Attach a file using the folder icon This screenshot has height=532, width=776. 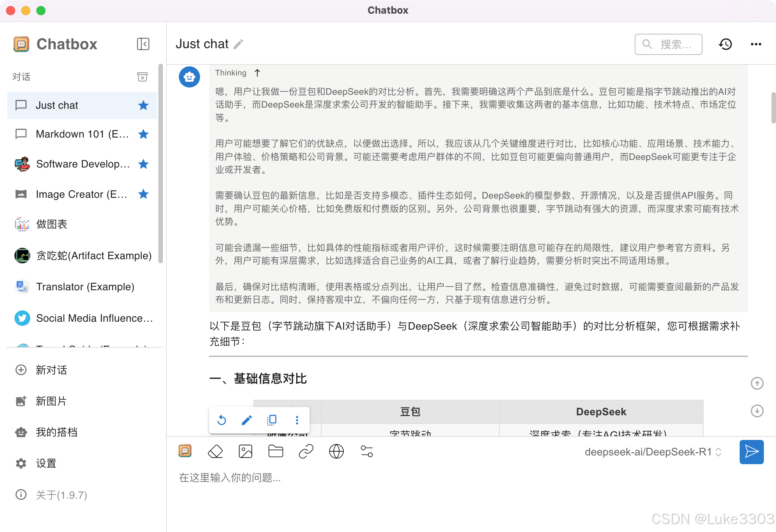point(275,451)
